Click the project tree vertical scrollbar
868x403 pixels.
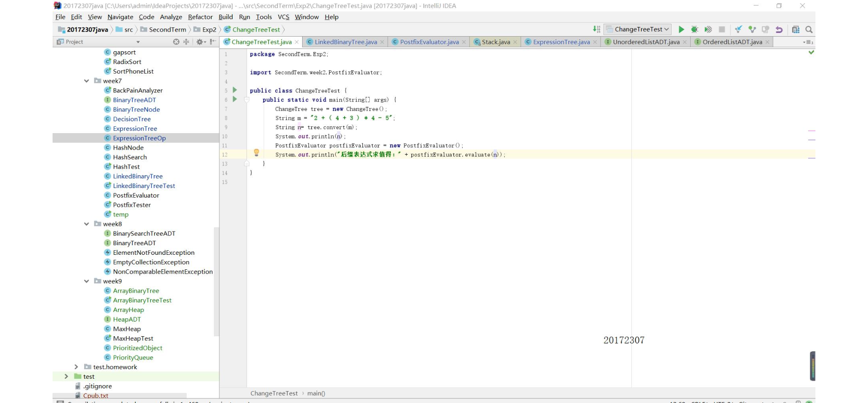[216, 282]
